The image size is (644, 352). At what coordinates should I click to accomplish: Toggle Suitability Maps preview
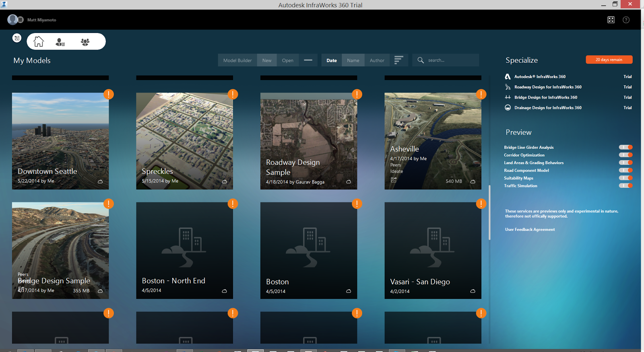click(625, 178)
